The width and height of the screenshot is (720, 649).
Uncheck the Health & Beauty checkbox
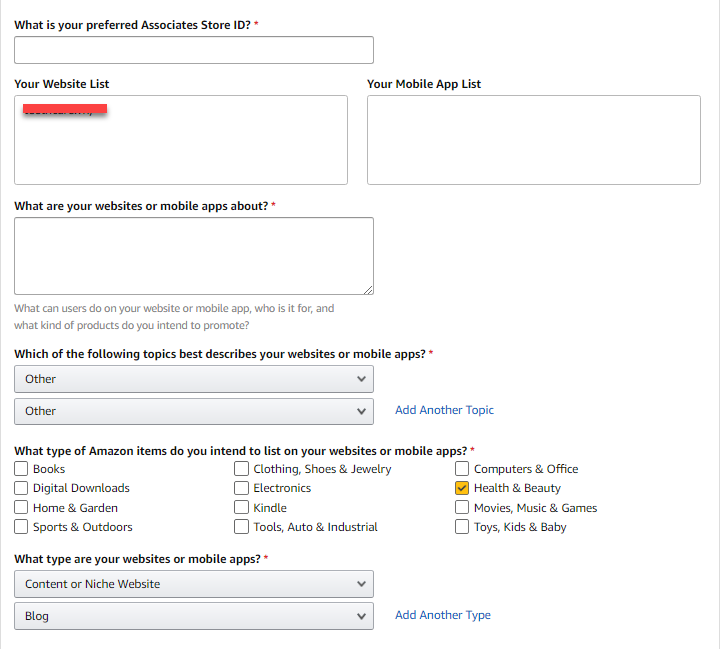click(x=462, y=488)
